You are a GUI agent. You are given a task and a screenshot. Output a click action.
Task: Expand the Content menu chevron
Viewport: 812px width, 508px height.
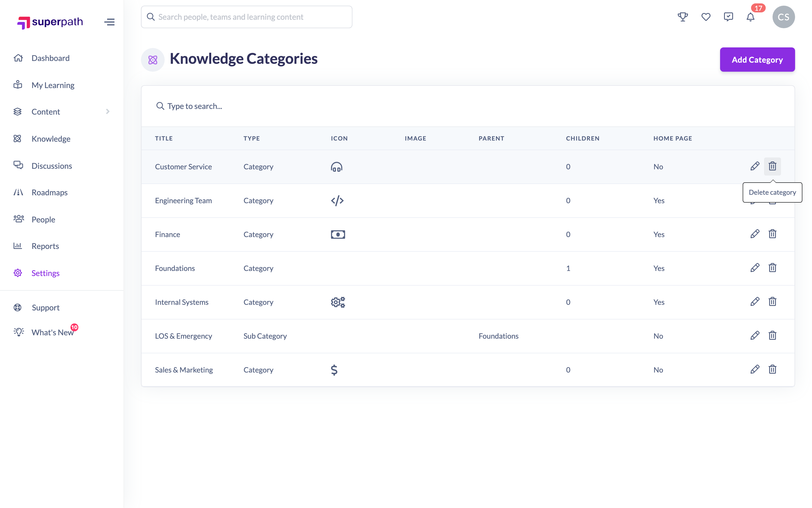point(108,111)
